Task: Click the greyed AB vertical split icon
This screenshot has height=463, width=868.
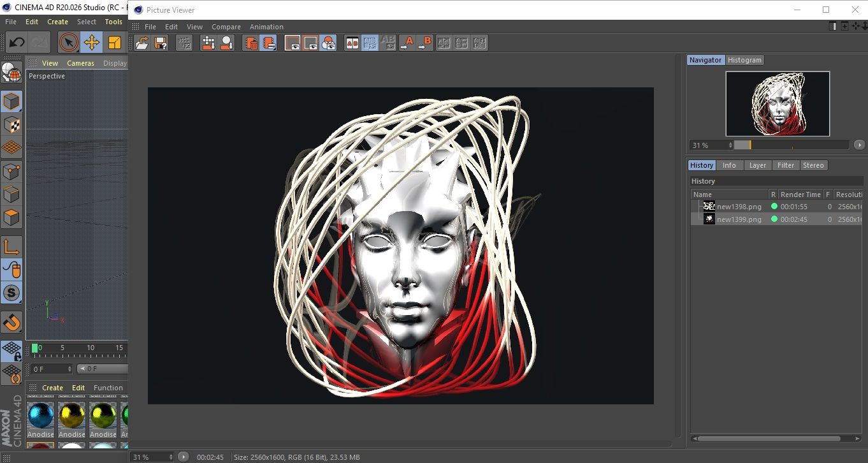Action: [x=462, y=43]
